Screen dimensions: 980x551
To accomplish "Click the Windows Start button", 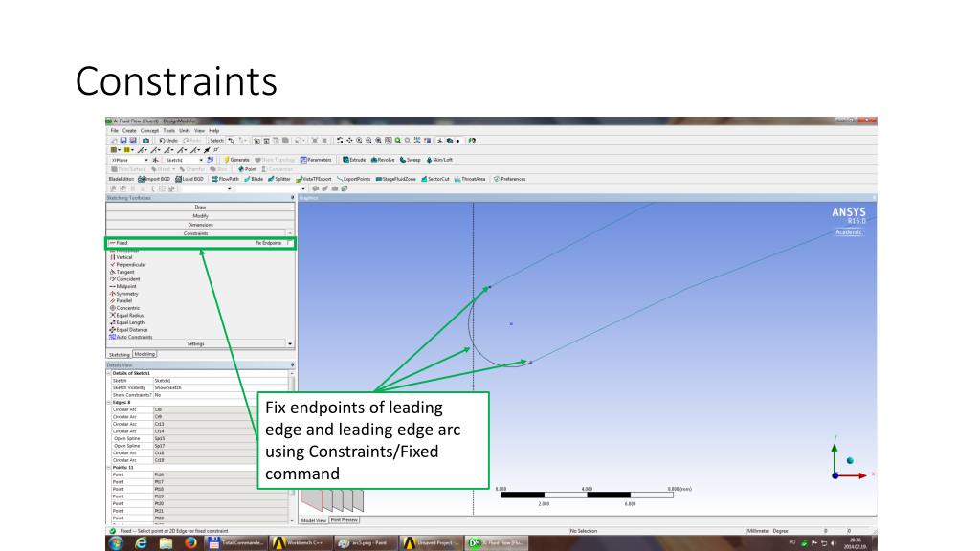I will pos(116,543).
